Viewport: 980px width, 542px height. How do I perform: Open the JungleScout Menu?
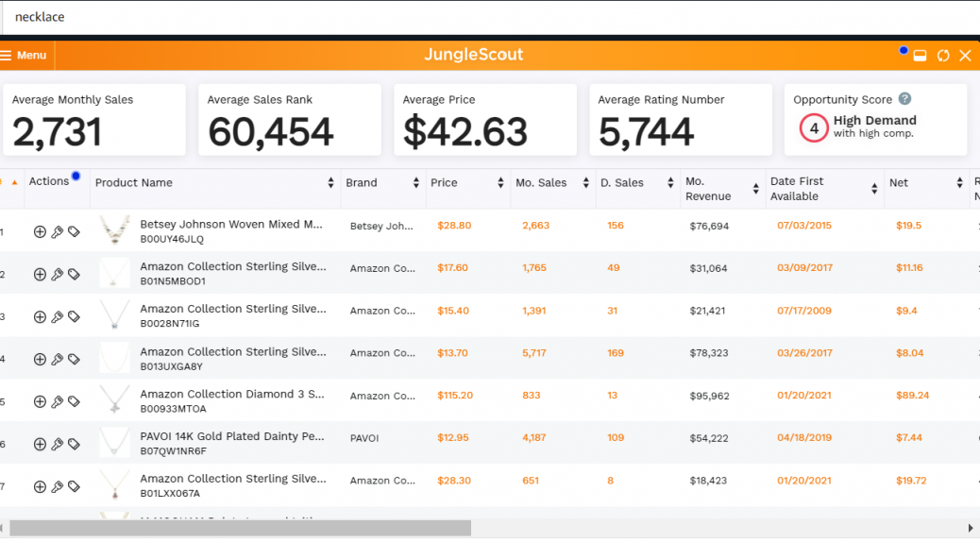click(x=23, y=55)
